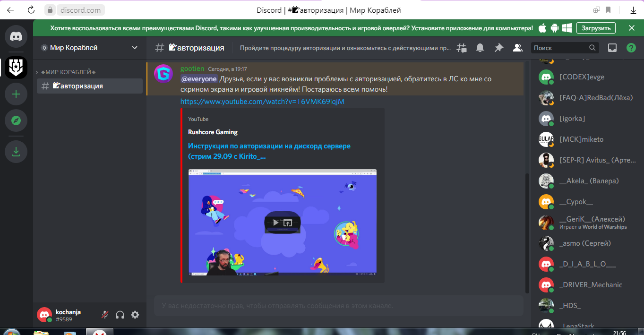Toggle channel notification bell icon
This screenshot has width=644, height=335.
[480, 48]
